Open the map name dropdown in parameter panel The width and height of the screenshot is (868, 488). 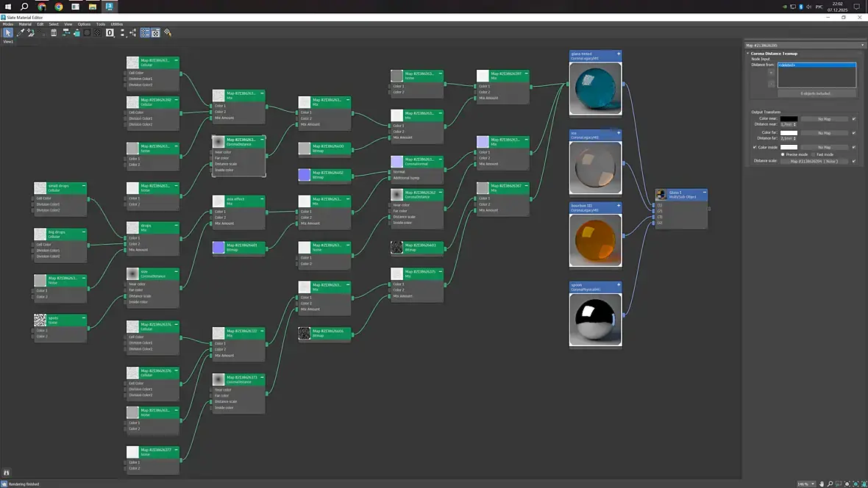click(862, 46)
